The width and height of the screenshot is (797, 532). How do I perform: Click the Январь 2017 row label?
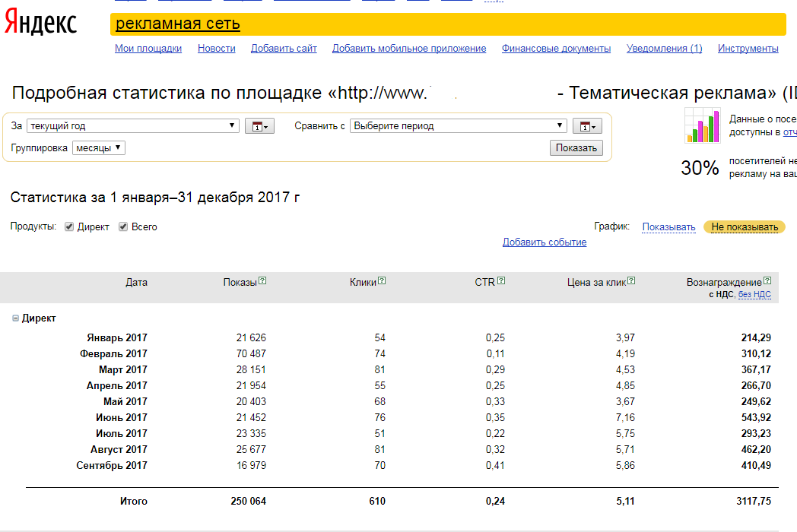117,338
